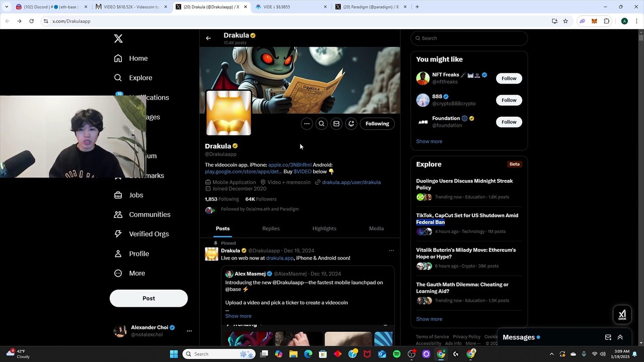Click the $VIDEO cashtag in the bio
Viewport: 644px width, 362px height.
tap(302, 172)
